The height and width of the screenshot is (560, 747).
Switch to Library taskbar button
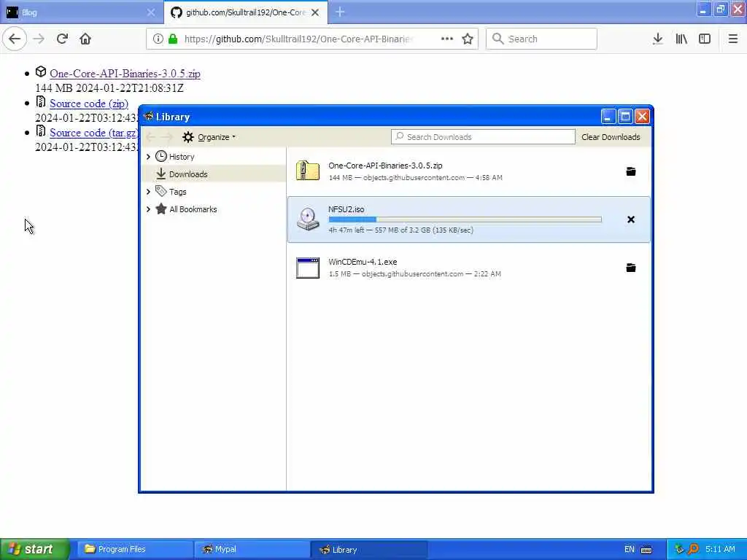point(368,549)
